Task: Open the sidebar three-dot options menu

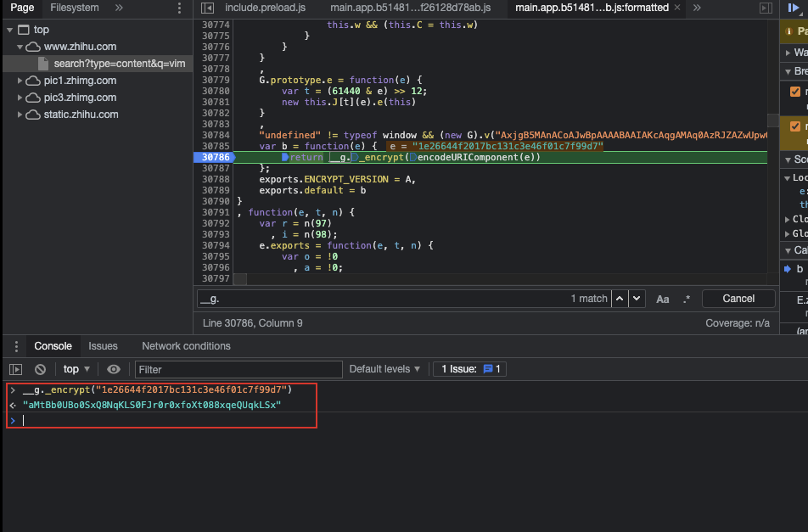Action: coord(179,8)
